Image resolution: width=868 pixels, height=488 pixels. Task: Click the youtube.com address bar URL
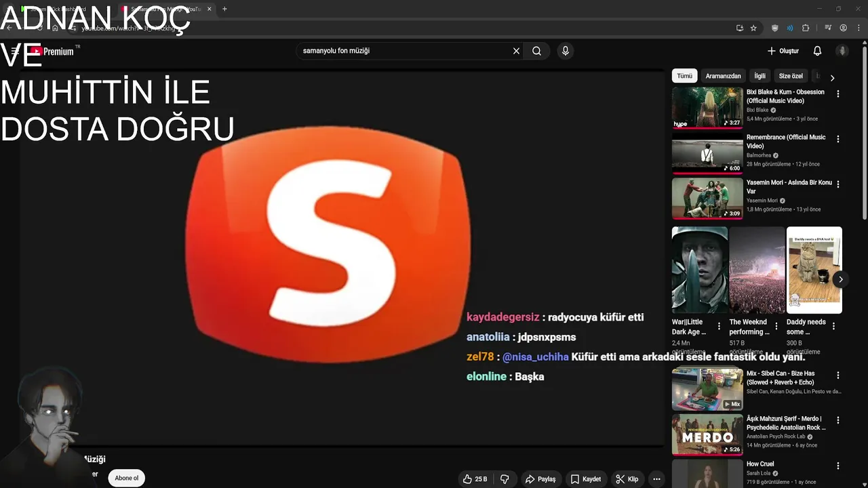coord(129,28)
